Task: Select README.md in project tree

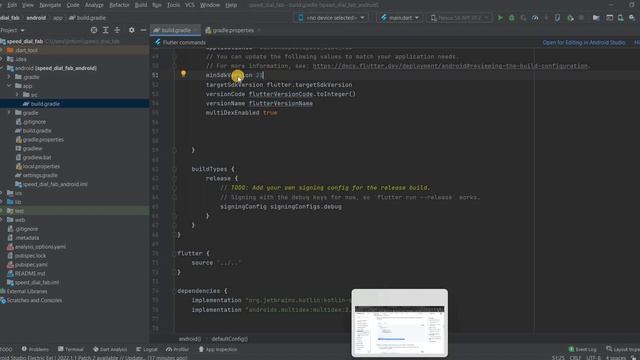Action: [30, 273]
